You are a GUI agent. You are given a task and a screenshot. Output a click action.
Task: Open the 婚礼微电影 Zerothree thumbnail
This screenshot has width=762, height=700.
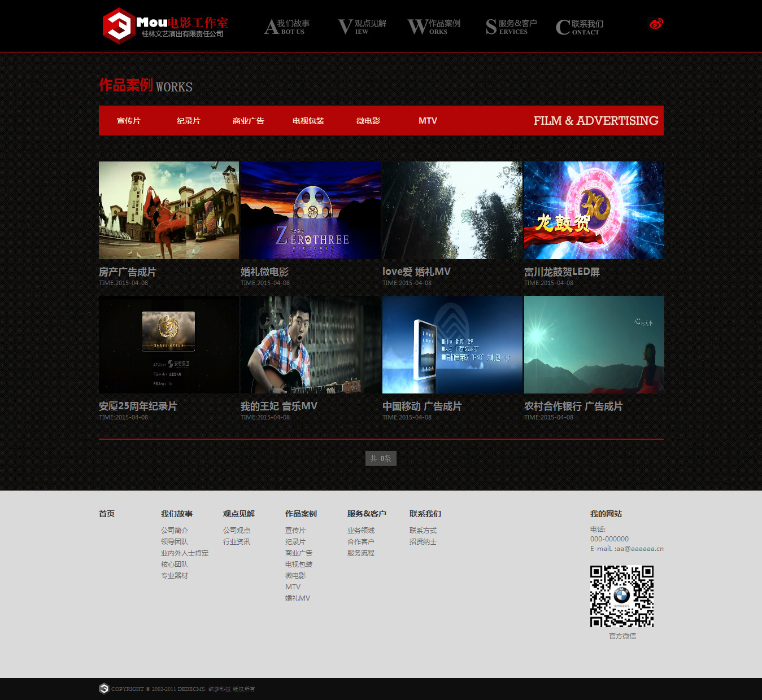pos(311,210)
